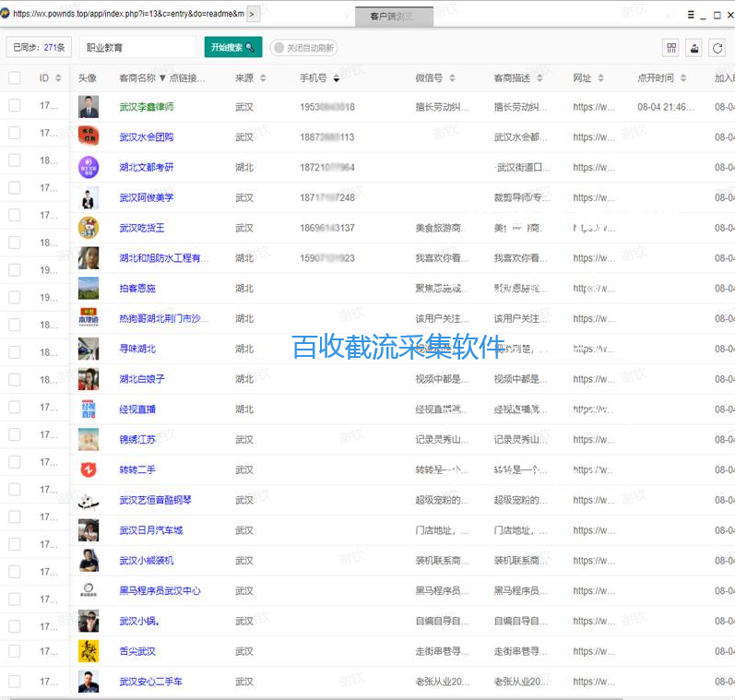Click the URL address bar
Viewport: 735px width, 700px height.
[x=128, y=14]
